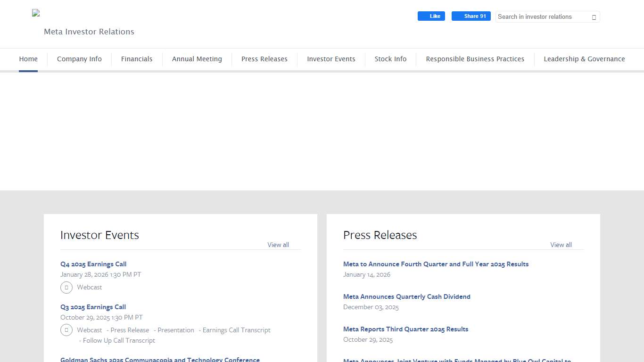This screenshot has height=362, width=644.
Task: Open the Company Info menu
Action: [x=79, y=59]
